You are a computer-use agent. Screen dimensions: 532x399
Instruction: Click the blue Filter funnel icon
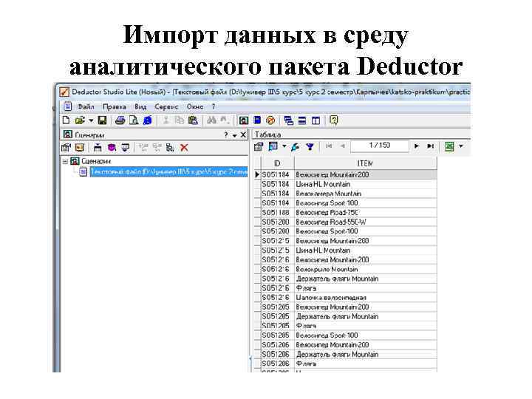tap(310, 146)
